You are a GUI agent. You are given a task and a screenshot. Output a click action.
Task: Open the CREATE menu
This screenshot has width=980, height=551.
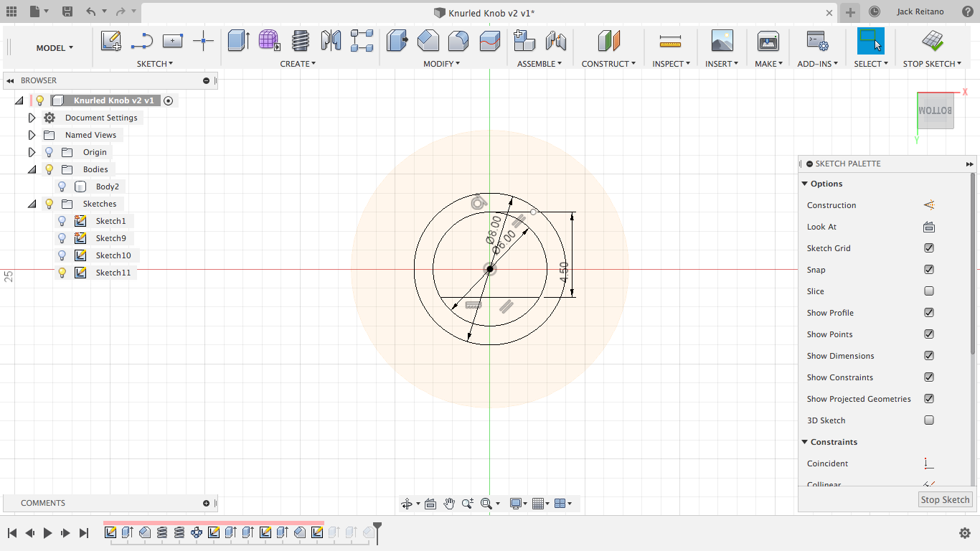pos(298,64)
